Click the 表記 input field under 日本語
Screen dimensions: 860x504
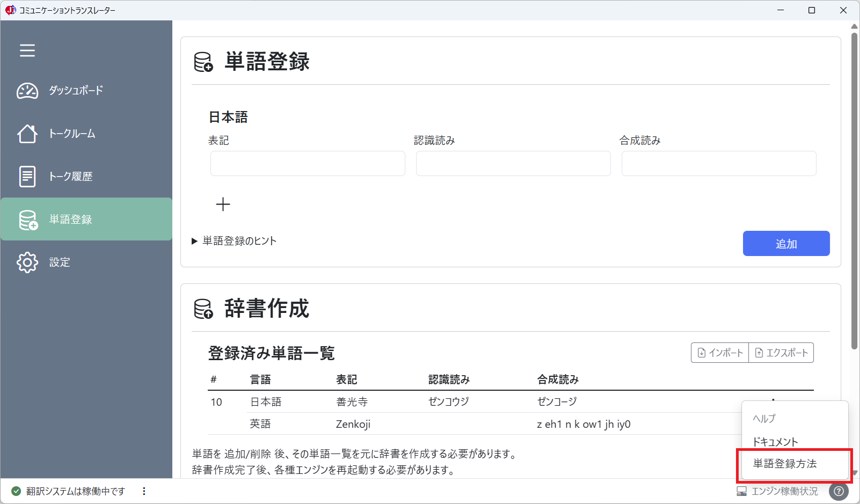tap(307, 163)
